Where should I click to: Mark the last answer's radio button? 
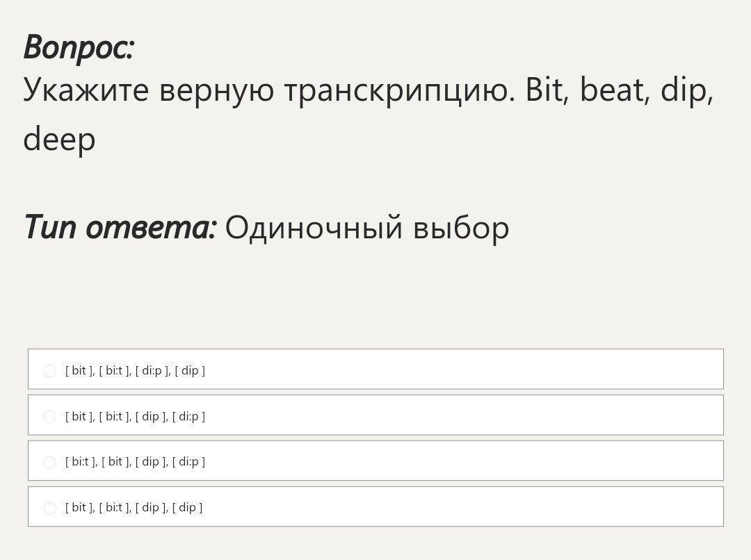point(49,509)
